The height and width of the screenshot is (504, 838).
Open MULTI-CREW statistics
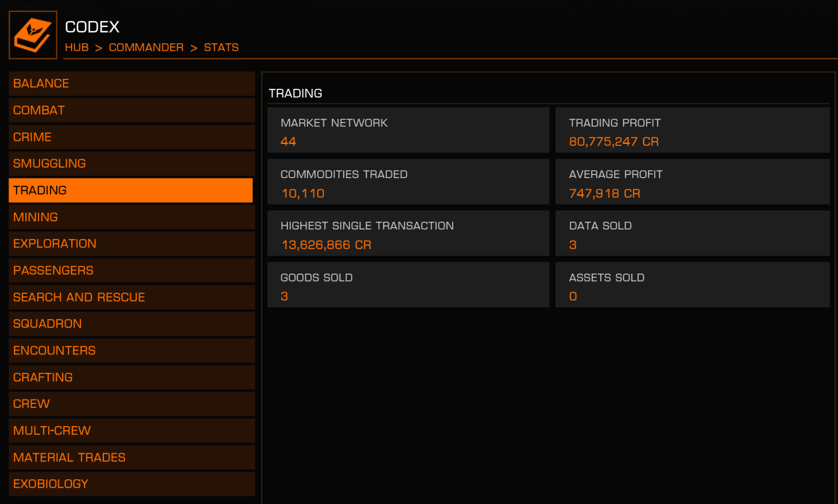(132, 431)
